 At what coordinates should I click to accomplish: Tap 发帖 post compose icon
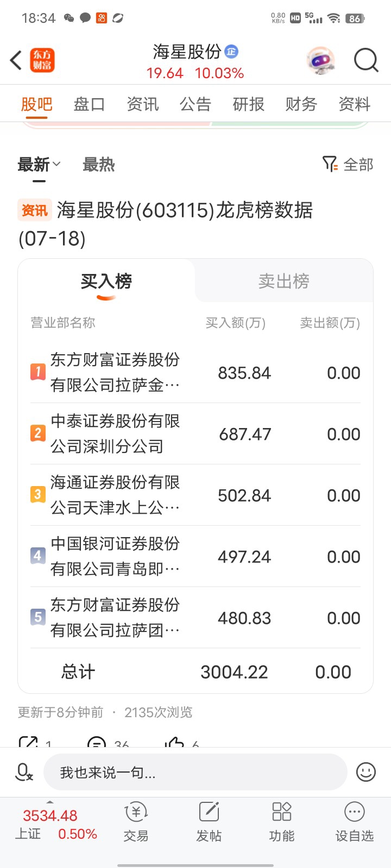click(209, 822)
